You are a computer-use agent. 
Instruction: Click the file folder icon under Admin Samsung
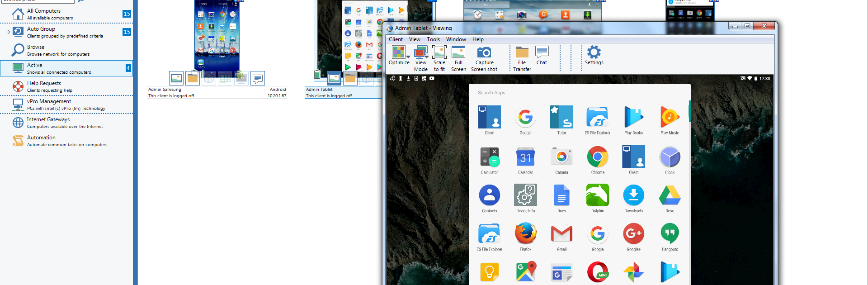tap(193, 78)
